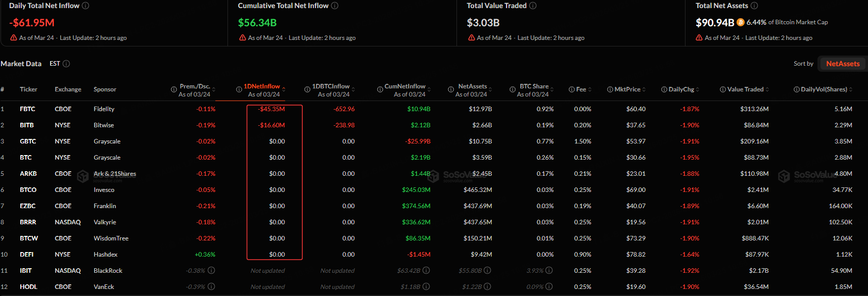Viewport: 868px width, 296px height.
Task: Open the GBTC ticker row link
Action: [x=28, y=141]
